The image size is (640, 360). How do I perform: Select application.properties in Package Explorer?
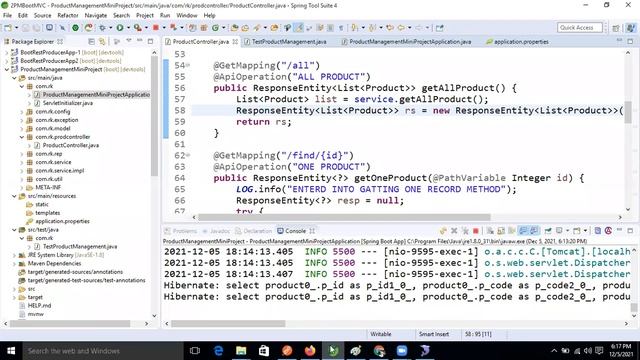62,221
